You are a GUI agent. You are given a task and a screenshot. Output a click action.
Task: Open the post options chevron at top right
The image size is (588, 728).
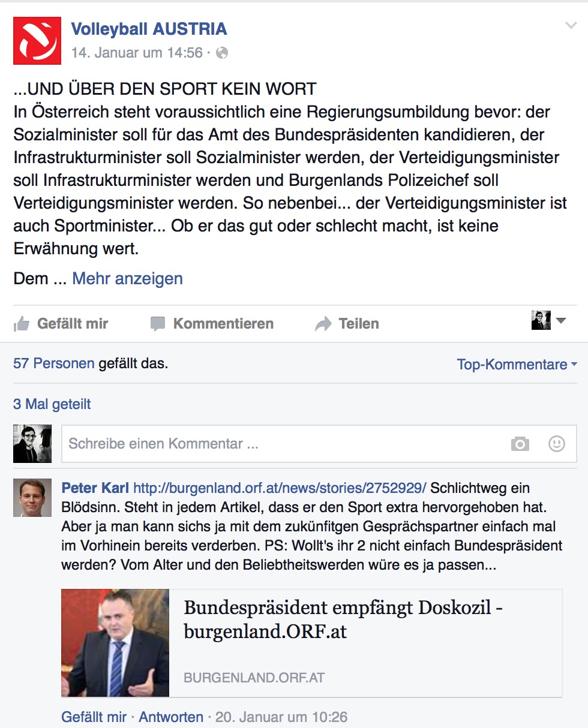coord(571,25)
